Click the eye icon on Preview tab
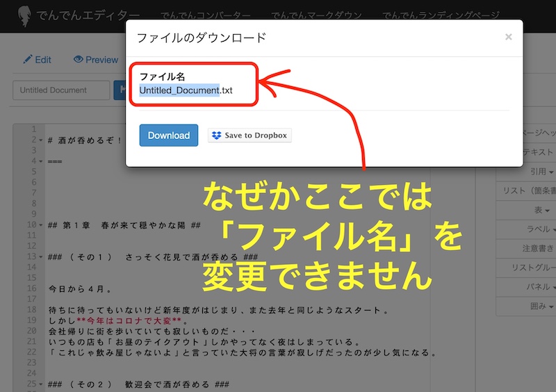Screen dimensions: 556x392 click(79, 60)
